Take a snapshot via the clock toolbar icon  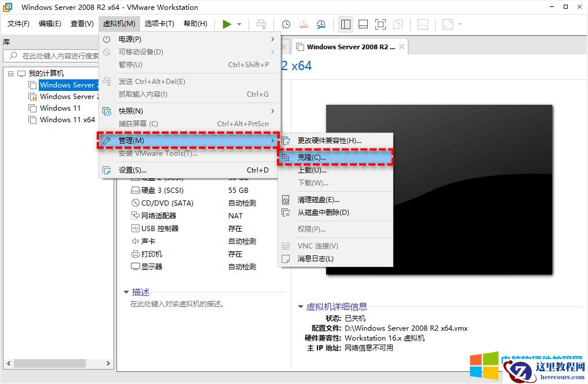(x=286, y=24)
